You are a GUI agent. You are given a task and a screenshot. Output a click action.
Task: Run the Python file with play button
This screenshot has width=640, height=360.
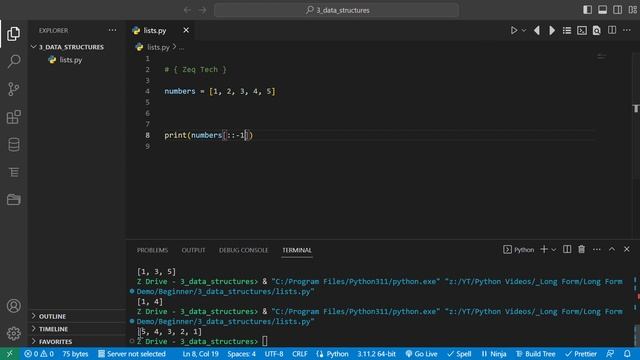[x=514, y=31]
